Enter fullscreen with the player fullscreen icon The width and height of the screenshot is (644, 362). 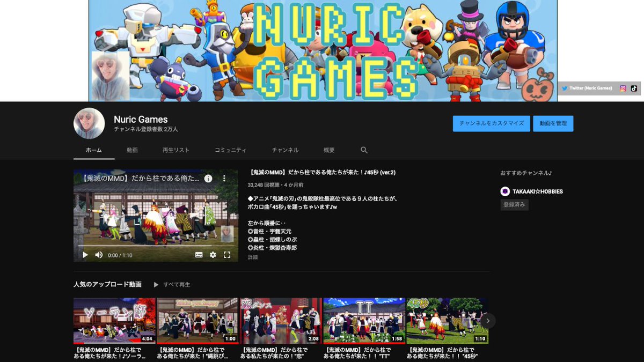[x=227, y=255]
